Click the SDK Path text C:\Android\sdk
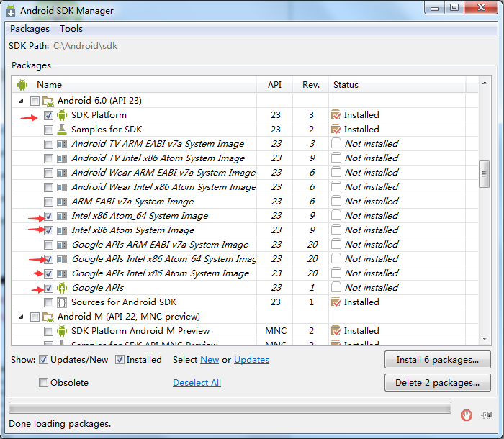The height and width of the screenshot is (439, 504). [x=86, y=46]
